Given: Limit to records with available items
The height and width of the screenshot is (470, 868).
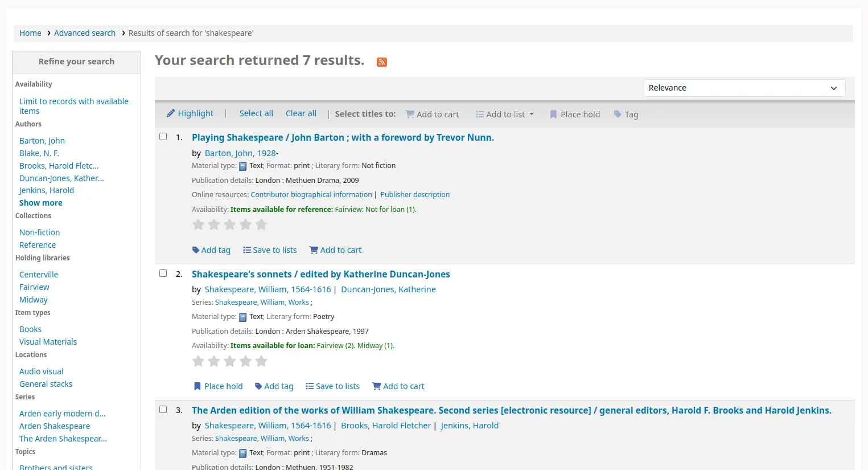Looking at the screenshot, I should click(74, 106).
